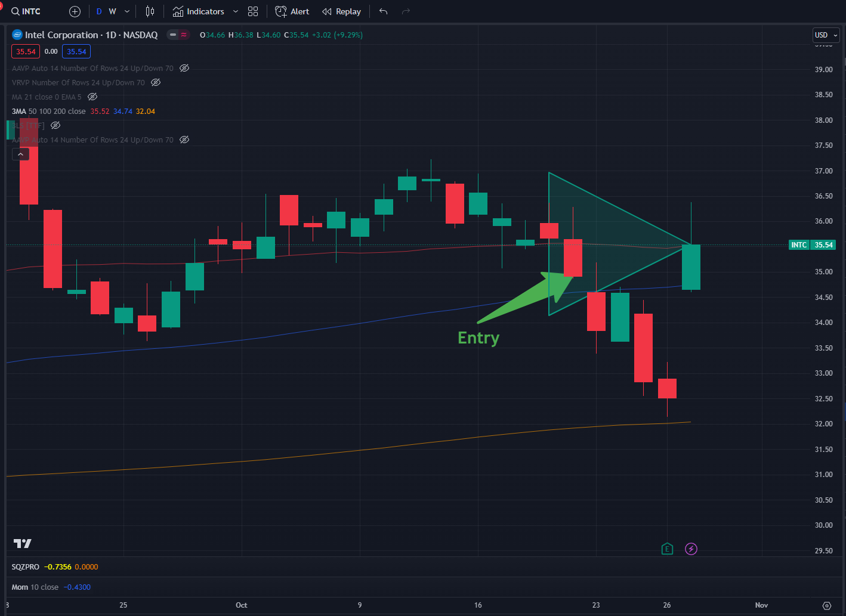Screen dimensions: 846x616
Task: Toggle visibility of MA 21 close indicator
Action: tap(92, 97)
